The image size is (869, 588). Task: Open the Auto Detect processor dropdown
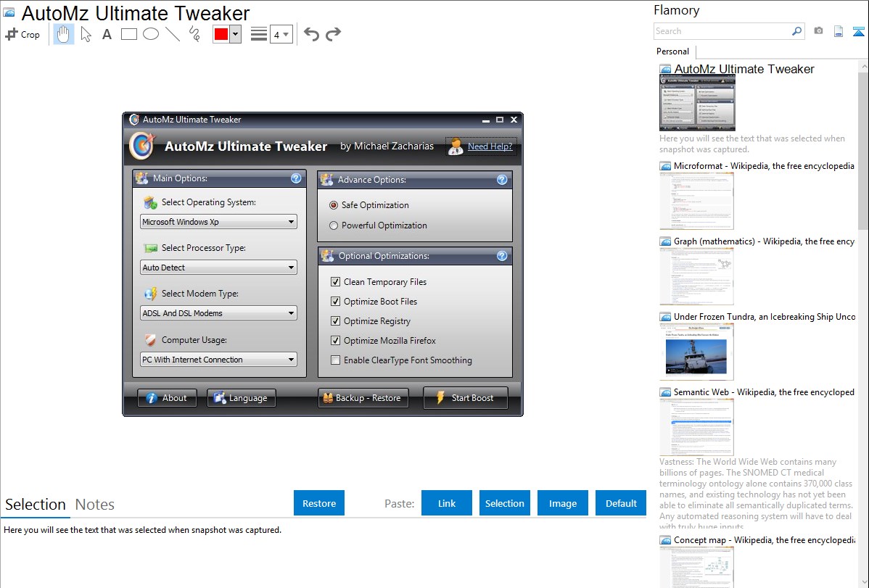tap(218, 267)
